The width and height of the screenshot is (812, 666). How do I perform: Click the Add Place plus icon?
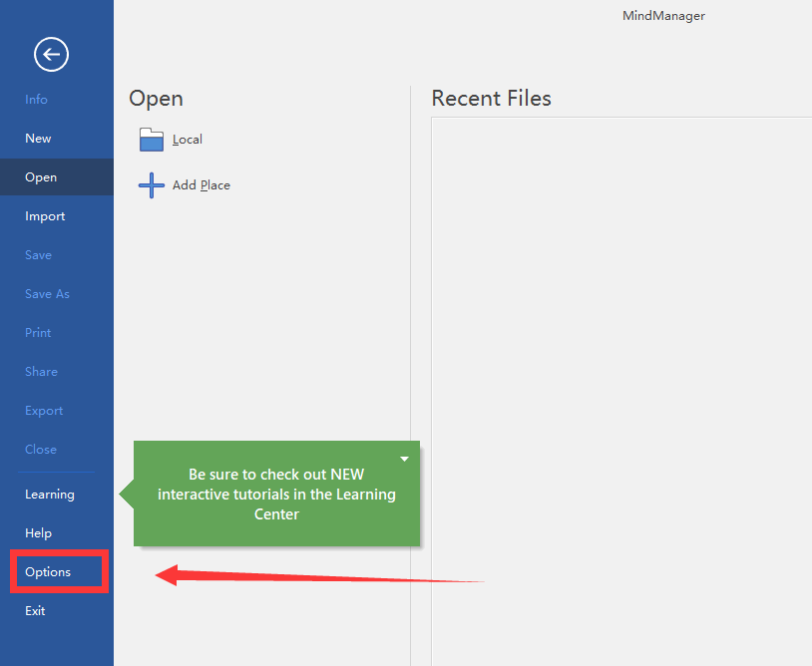(x=152, y=185)
